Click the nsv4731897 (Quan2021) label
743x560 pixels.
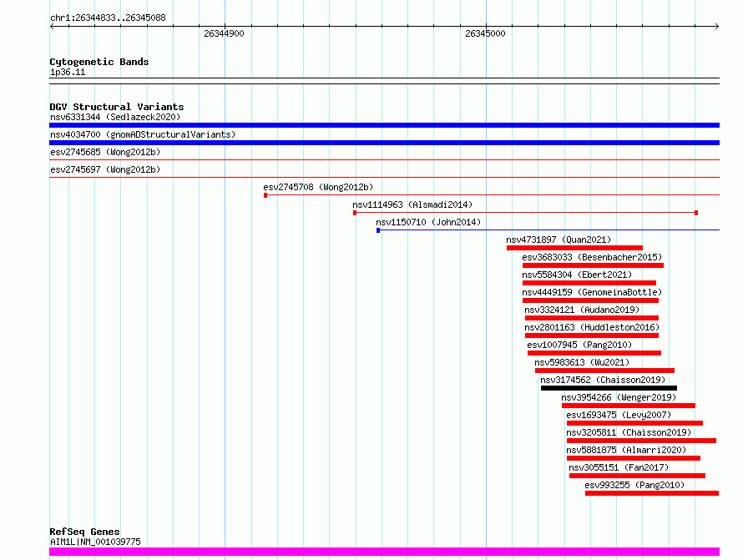[x=559, y=240]
